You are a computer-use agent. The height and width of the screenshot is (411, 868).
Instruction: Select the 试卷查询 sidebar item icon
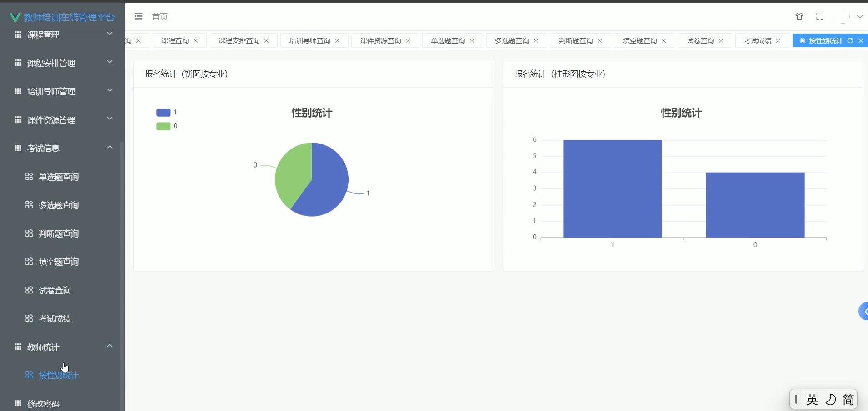point(28,290)
